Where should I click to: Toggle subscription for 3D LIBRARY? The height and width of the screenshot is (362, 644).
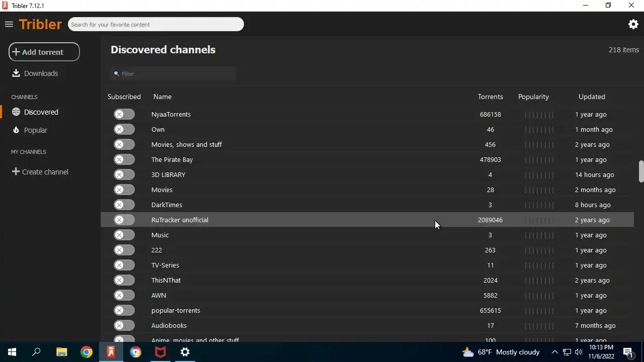coord(124,174)
